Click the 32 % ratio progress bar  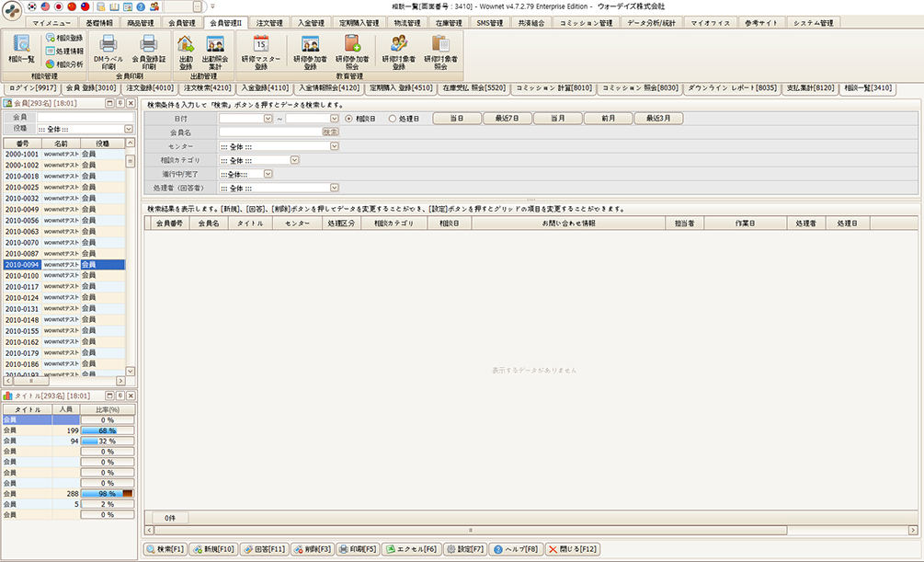(x=108, y=442)
